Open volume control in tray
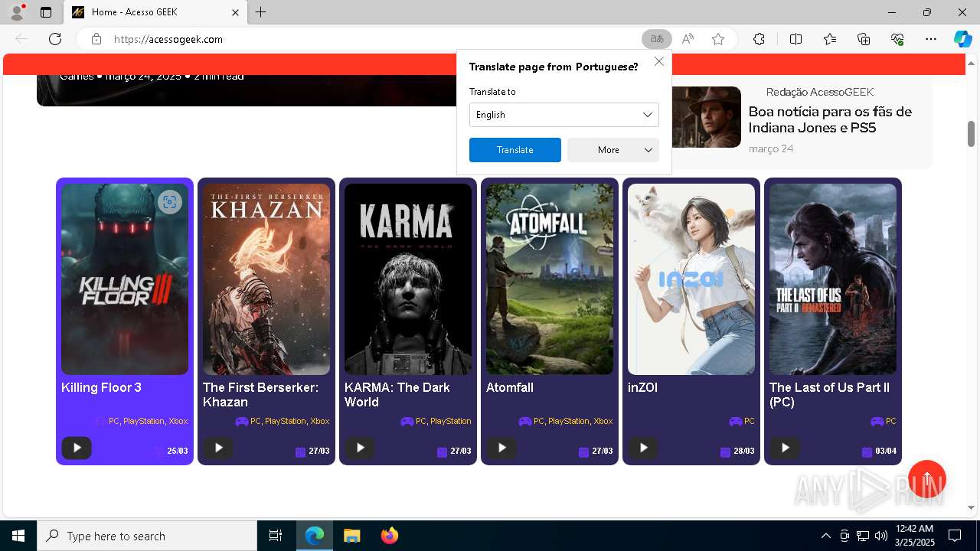This screenshot has height=551, width=980. click(881, 536)
